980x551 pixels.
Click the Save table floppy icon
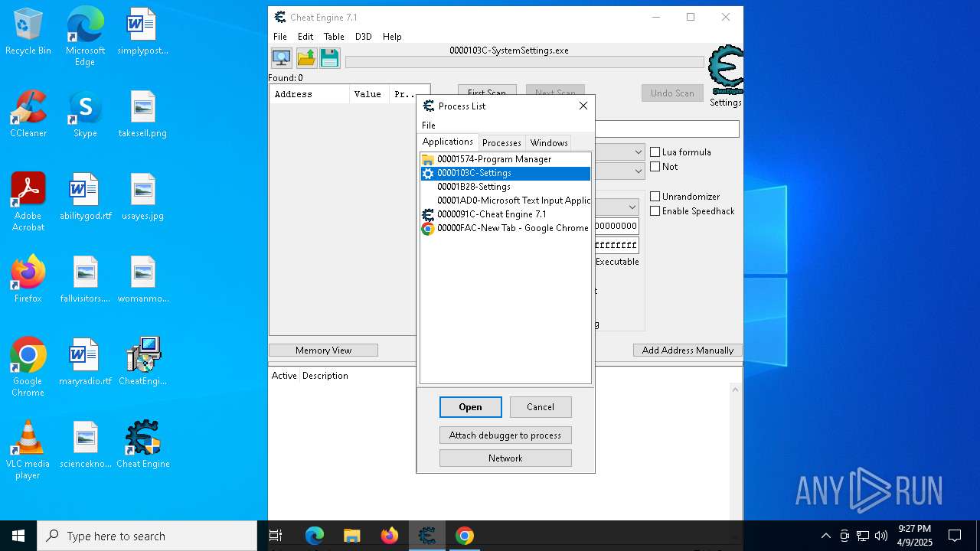click(329, 58)
